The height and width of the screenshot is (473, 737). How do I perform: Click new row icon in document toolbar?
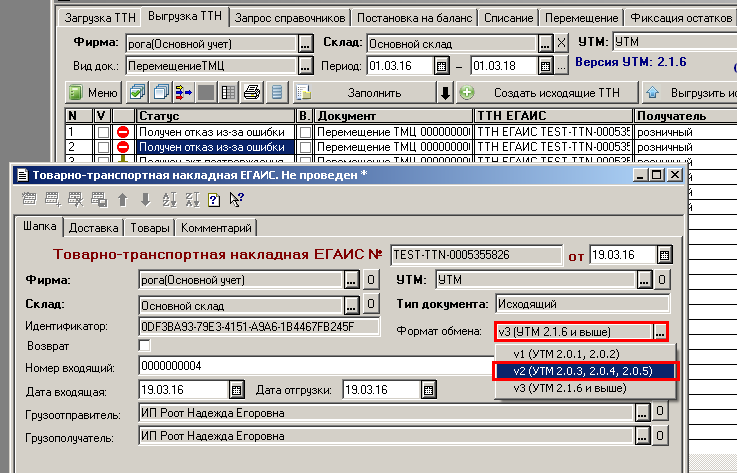click(x=29, y=199)
